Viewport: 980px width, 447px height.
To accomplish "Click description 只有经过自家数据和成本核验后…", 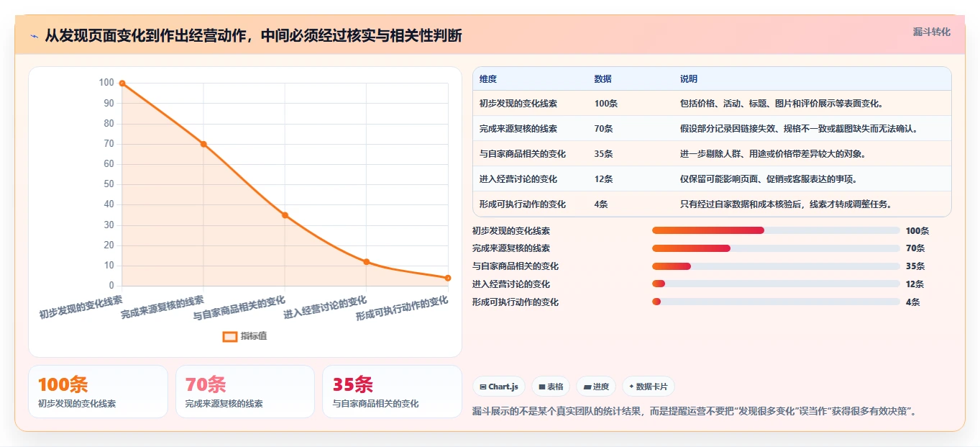I will click(786, 204).
